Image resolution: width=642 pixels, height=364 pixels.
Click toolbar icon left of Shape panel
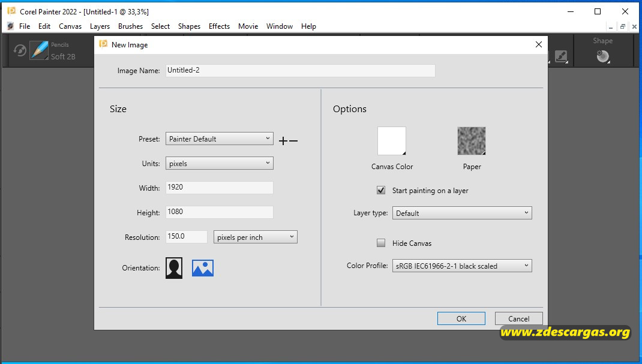click(x=562, y=56)
